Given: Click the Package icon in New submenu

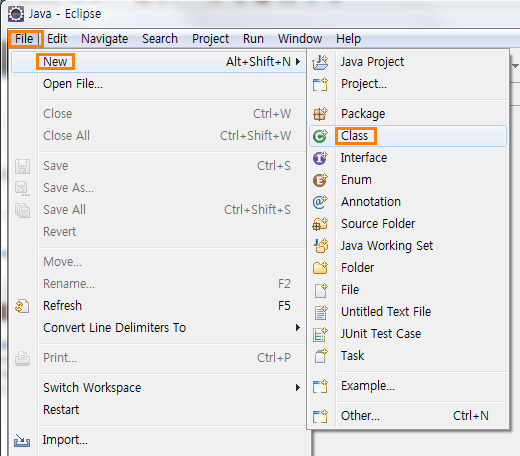Looking at the screenshot, I should (320, 114).
